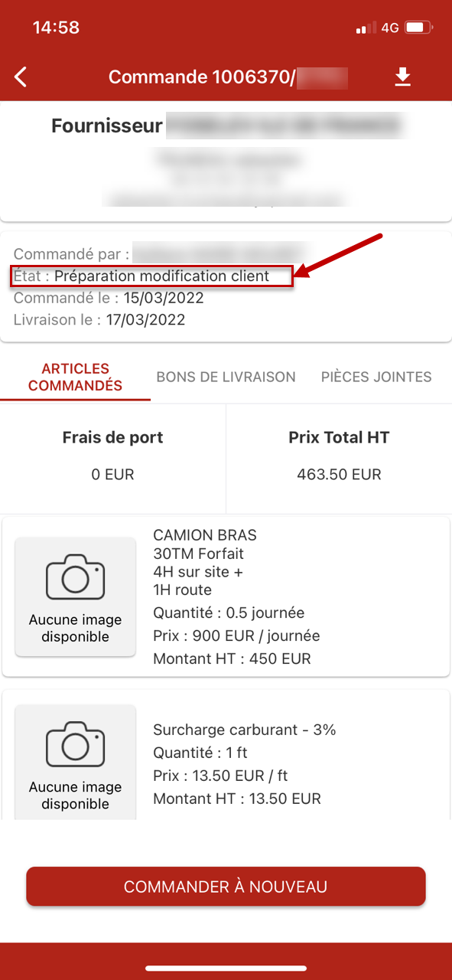The height and width of the screenshot is (980, 452).
Task: Tap the signal strength bars icon
Action: click(x=366, y=28)
